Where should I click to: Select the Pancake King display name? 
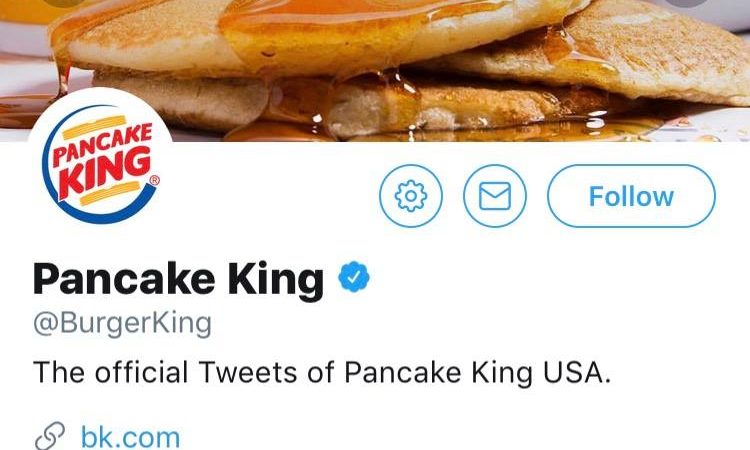tap(178, 279)
